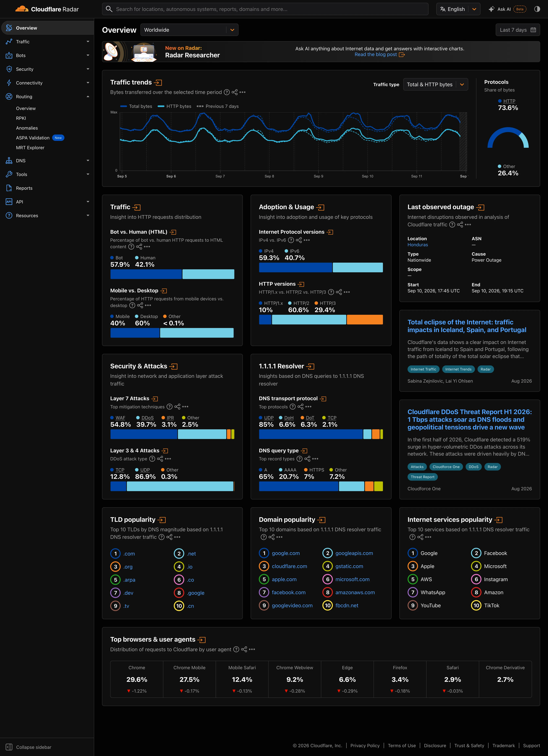Open help icon for Traffic trends
The image size is (548, 756).
coord(227,92)
